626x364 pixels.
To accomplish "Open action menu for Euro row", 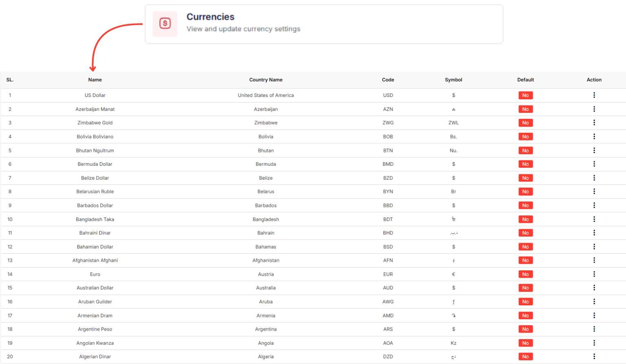I will (x=594, y=274).
